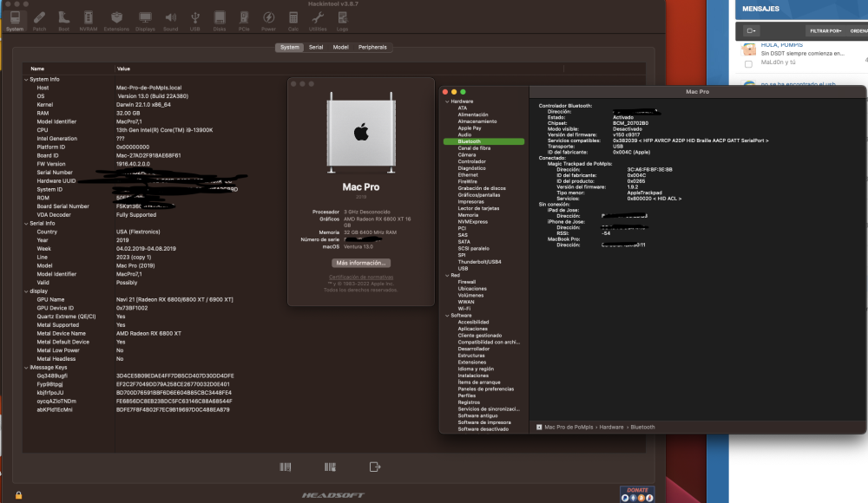The height and width of the screenshot is (503, 868).
Task: Open the Disks section icon
Action: click(x=220, y=21)
